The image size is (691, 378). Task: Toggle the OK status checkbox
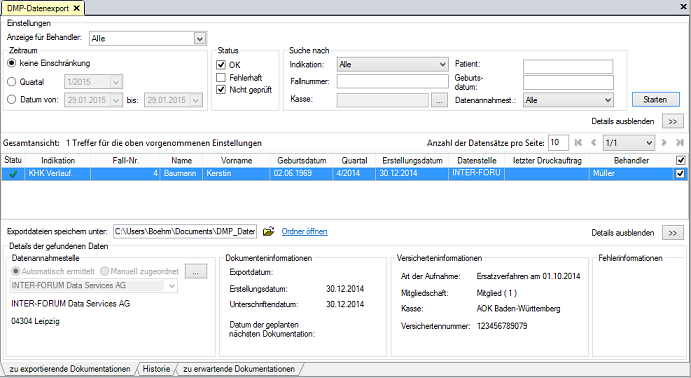point(221,65)
